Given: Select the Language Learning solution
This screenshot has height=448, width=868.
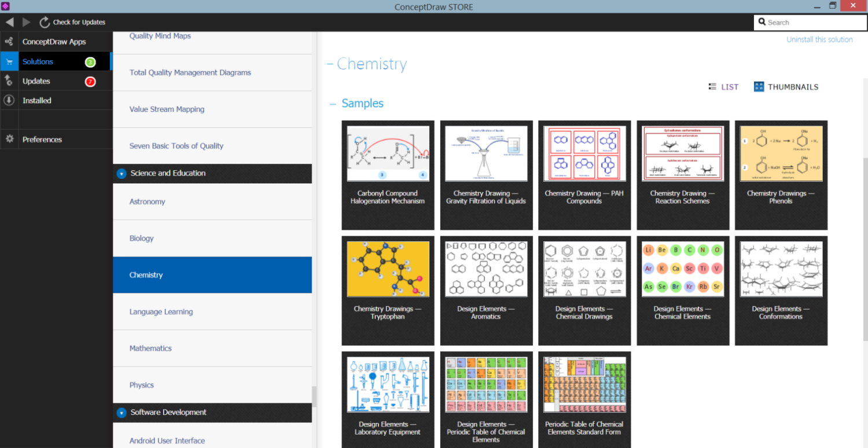Looking at the screenshot, I should point(212,311).
